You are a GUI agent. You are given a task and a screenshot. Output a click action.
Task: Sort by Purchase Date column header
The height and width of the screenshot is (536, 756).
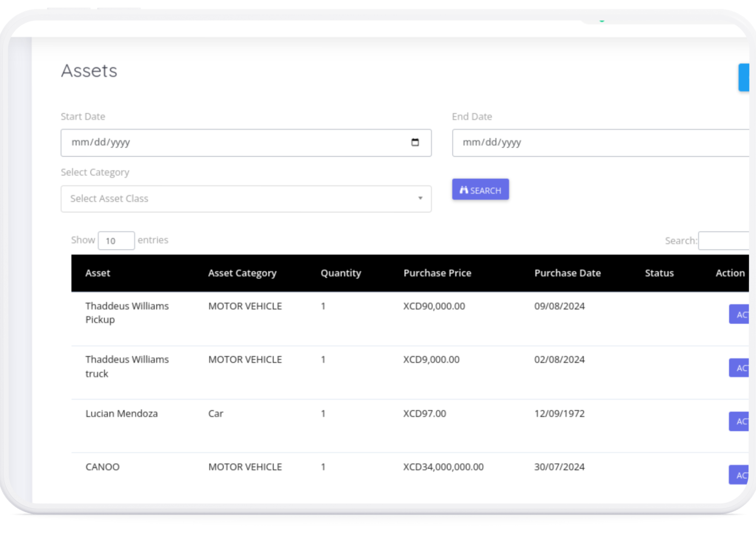[x=567, y=273]
